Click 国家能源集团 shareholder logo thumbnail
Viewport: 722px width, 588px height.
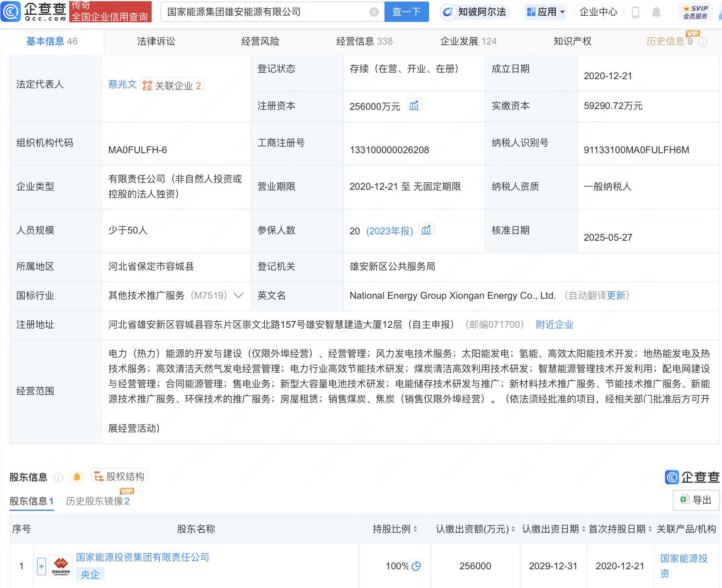point(61,566)
